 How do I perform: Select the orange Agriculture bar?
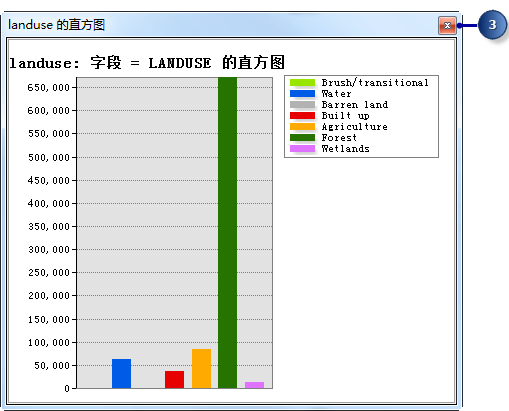pos(201,368)
